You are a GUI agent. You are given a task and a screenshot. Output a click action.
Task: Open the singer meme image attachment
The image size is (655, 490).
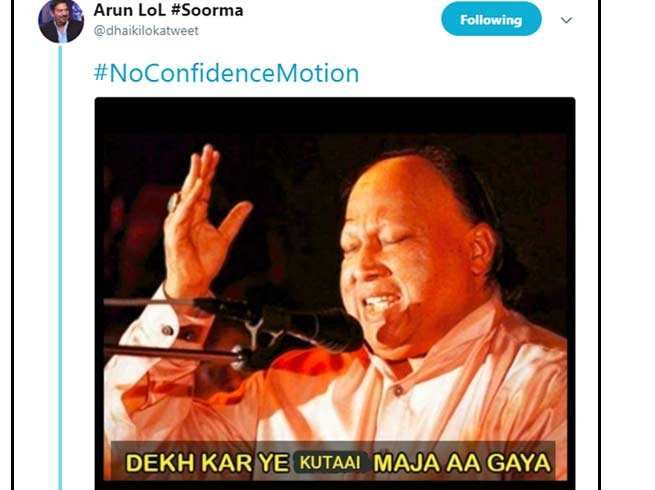pyautogui.click(x=335, y=292)
